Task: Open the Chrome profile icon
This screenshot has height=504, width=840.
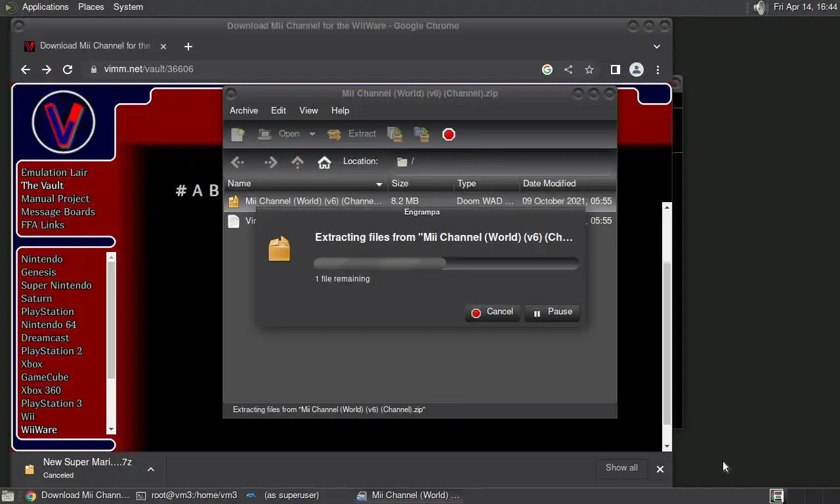Action: pyautogui.click(x=636, y=70)
